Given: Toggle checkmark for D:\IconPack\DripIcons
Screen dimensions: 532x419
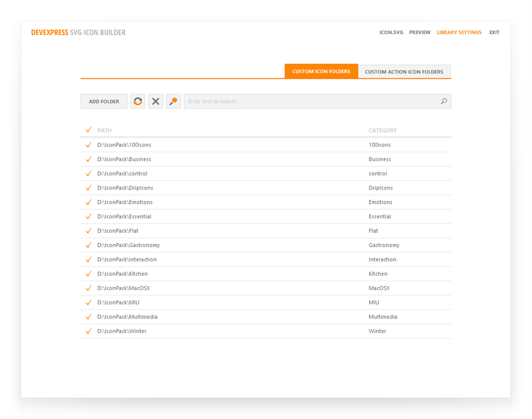Looking at the screenshot, I should tap(88, 187).
